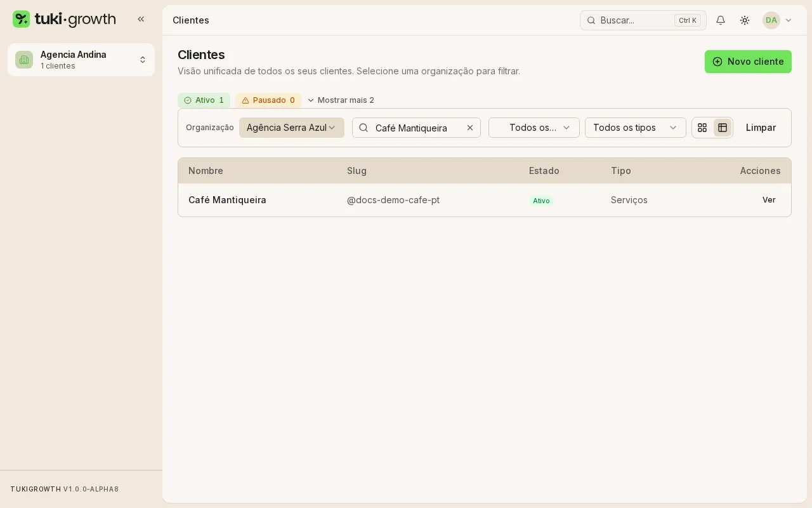Switch to table list view
812x508 pixels.
coord(723,128)
